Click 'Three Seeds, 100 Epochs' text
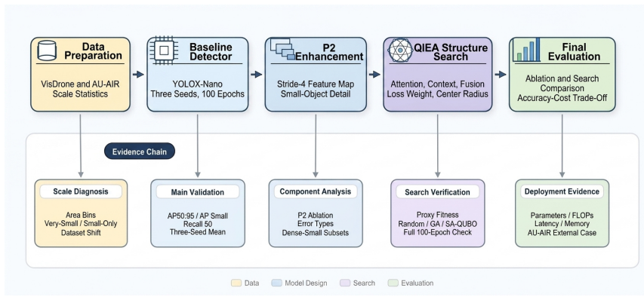Screen dimensions: 644x300 pos(198,94)
